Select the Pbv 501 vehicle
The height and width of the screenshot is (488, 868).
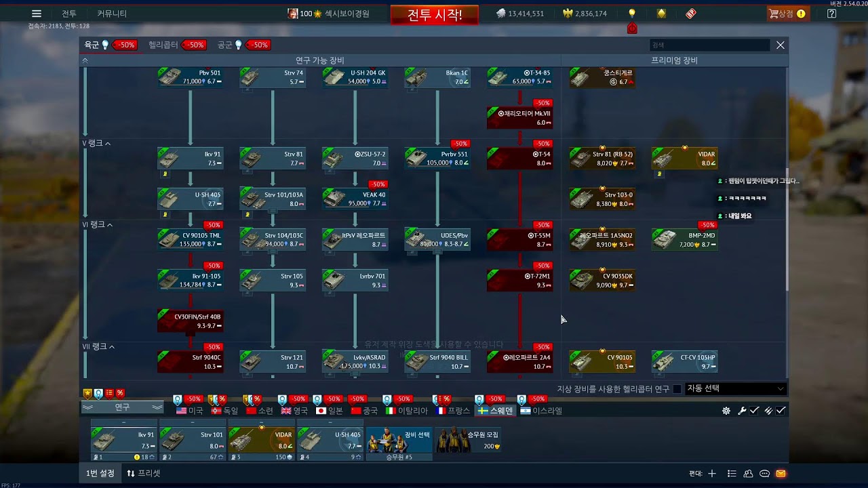point(191,77)
